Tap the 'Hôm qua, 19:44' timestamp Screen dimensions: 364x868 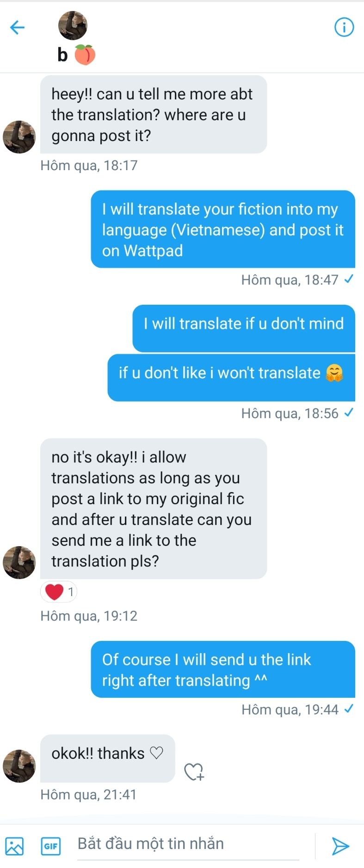[x=290, y=709]
